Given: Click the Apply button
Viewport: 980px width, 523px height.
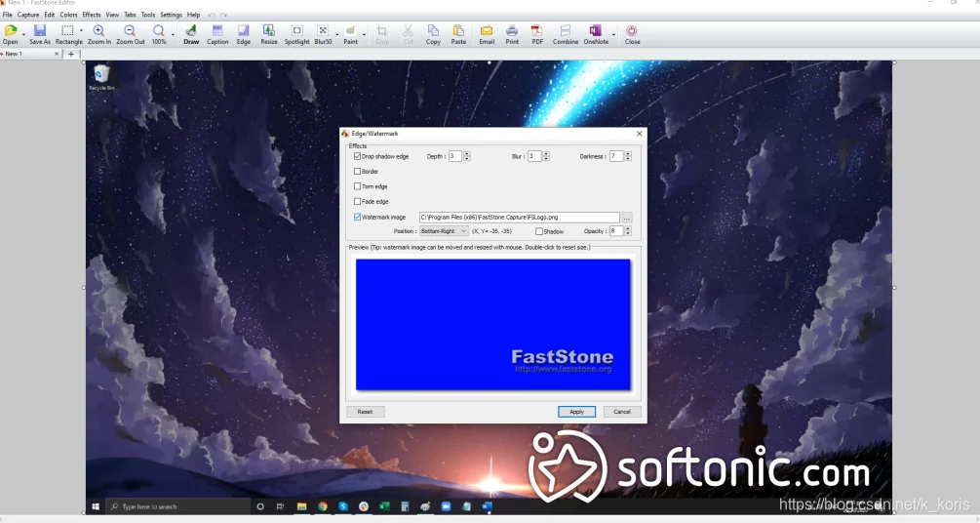Looking at the screenshot, I should pyautogui.click(x=576, y=412).
